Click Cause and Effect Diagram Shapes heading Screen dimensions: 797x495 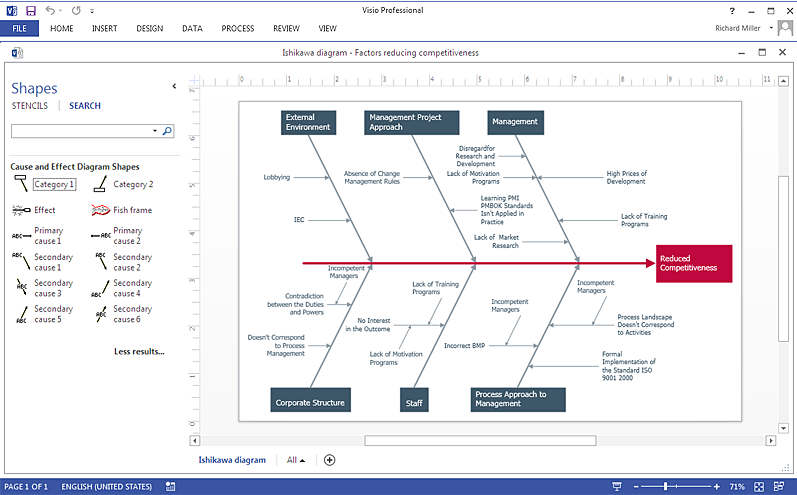tap(75, 167)
